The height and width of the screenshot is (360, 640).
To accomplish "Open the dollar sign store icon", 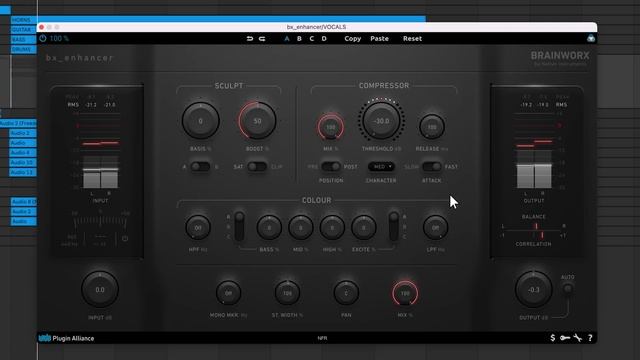I will pos(552,338).
